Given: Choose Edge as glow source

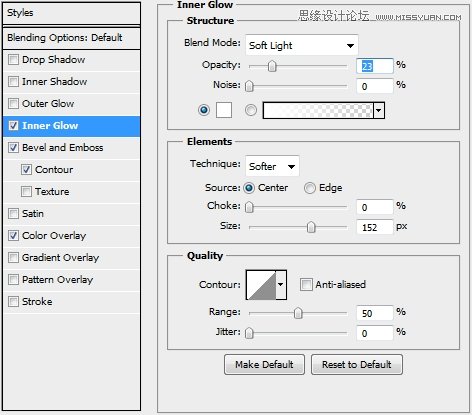Looking at the screenshot, I should [309, 188].
